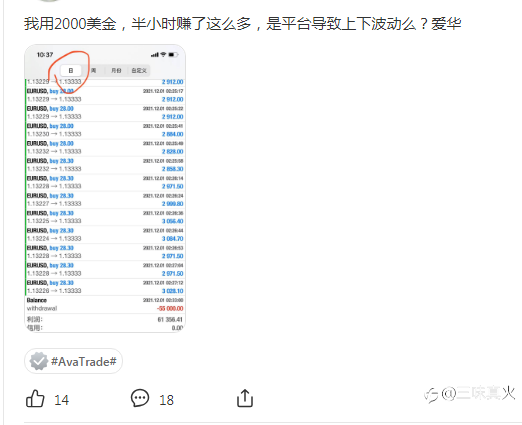The height and width of the screenshot is (425, 522).
Task: Open the trading history screenshot thumbnail
Action: point(105,188)
